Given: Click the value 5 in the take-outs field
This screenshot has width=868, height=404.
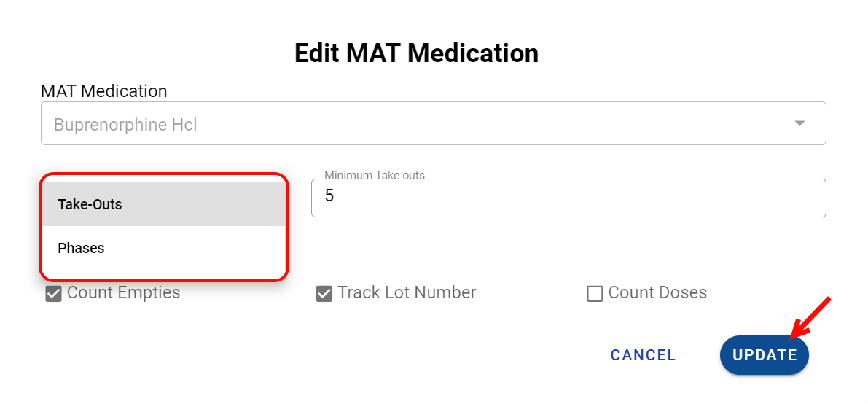Looking at the screenshot, I should point(329,197).
